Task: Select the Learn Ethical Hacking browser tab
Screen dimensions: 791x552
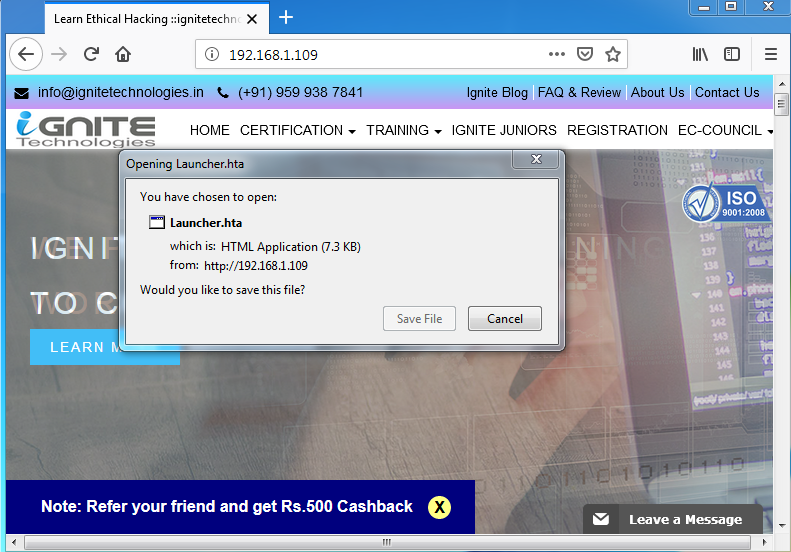Action: coord(156,19)
